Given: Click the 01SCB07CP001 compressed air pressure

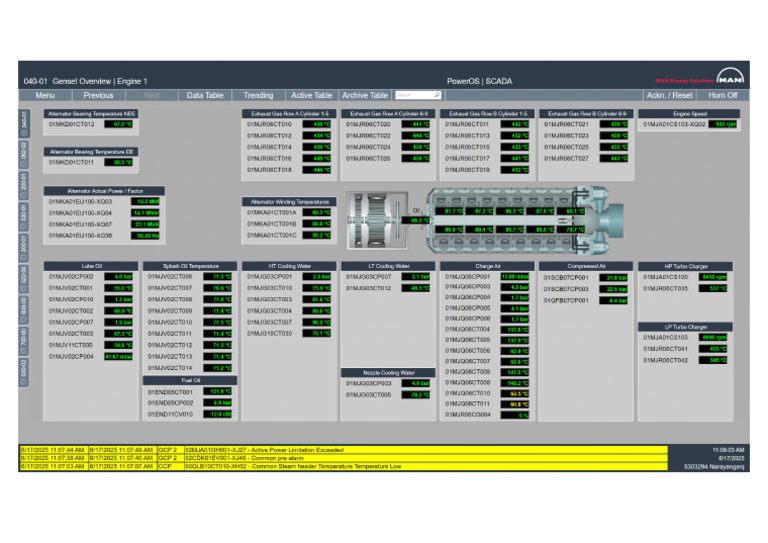Looking at the screenshot, I should coord(614,278).
